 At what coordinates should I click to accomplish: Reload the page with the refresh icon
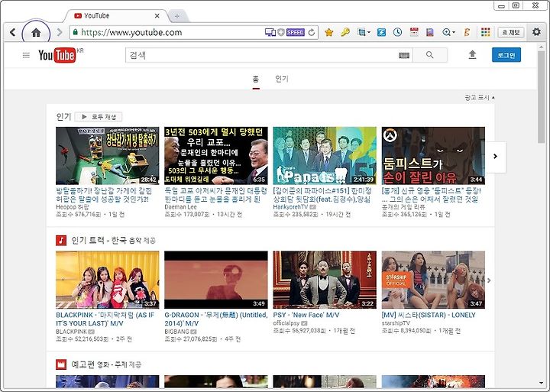(311, 33)
